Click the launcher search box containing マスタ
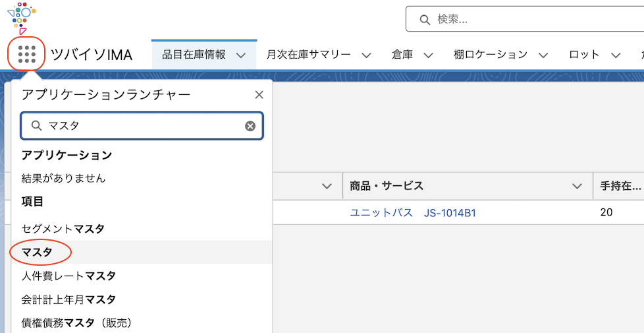 (x=142, y=126)
